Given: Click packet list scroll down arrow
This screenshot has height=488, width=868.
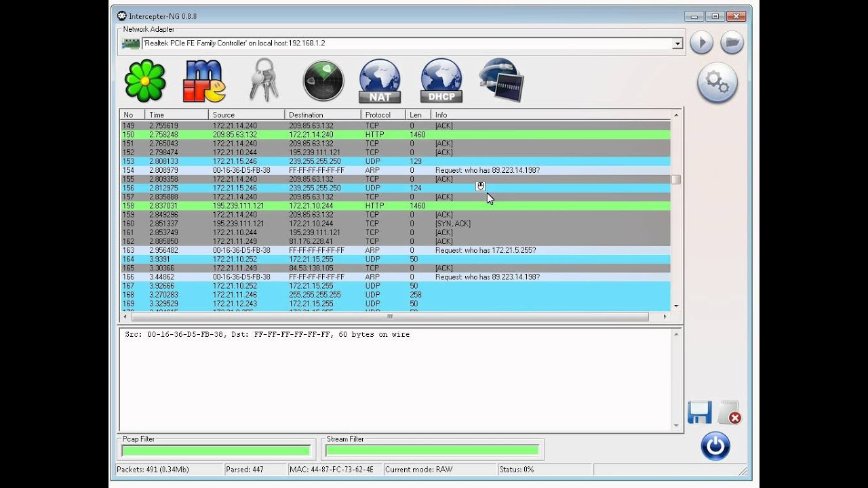Looking at the screenshot, I should pos(675,306).
